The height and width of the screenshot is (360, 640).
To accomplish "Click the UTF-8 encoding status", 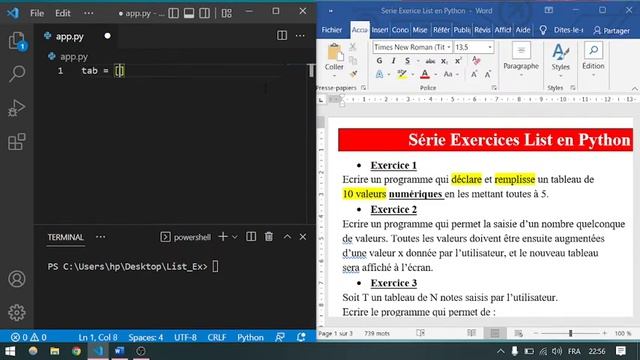I will [x=185, y=338].
